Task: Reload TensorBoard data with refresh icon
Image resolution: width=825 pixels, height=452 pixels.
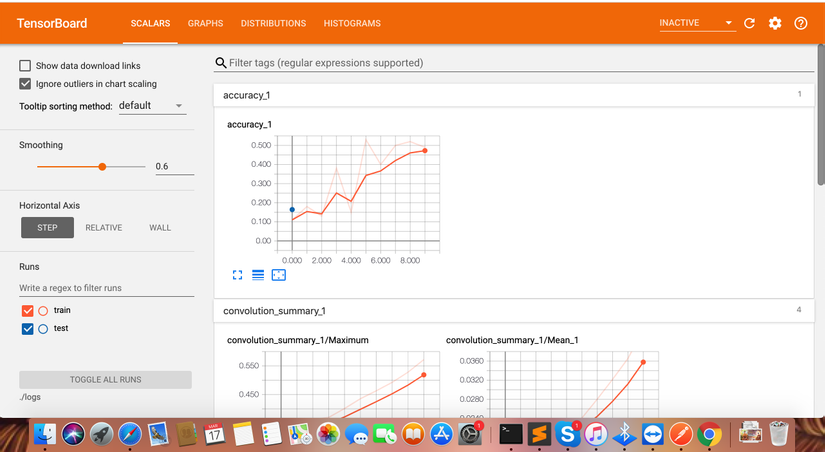Action: pos(749,23)
